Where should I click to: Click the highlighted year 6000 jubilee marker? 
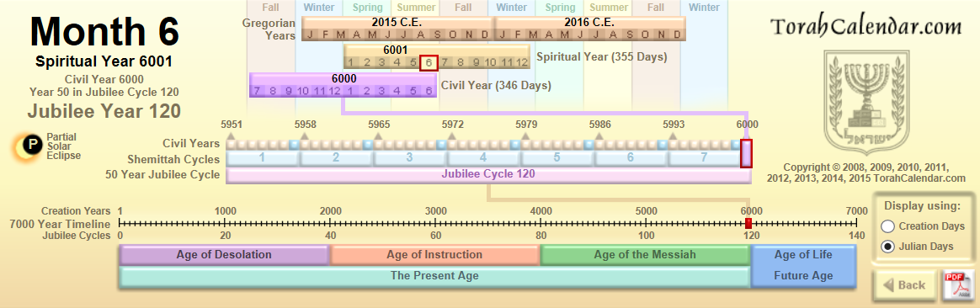(x=746, y=153)
